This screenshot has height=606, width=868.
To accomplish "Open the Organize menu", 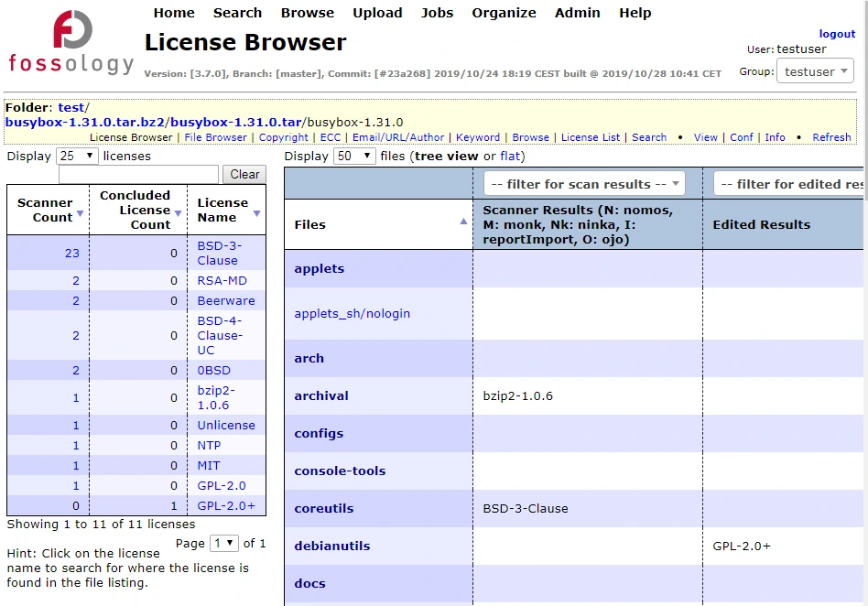I will tap(504, 13).
